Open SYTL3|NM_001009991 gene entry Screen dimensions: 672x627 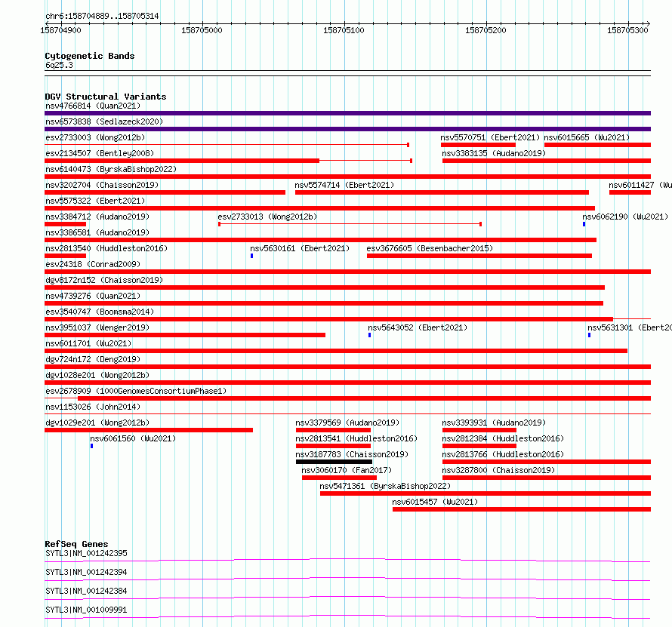86,610
